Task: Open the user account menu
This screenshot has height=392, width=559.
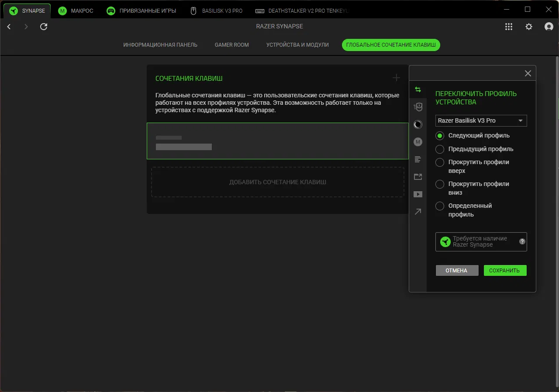Action: [x=549, y=27]
